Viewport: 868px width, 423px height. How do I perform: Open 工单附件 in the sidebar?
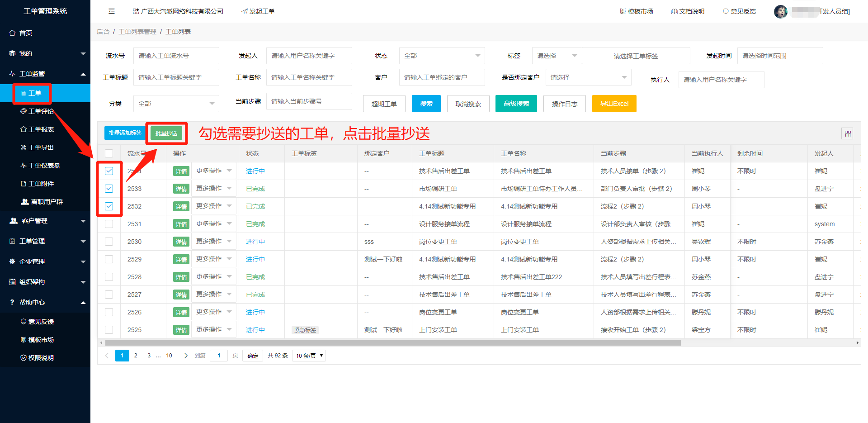pyautogui.click(x=37, y=184)
